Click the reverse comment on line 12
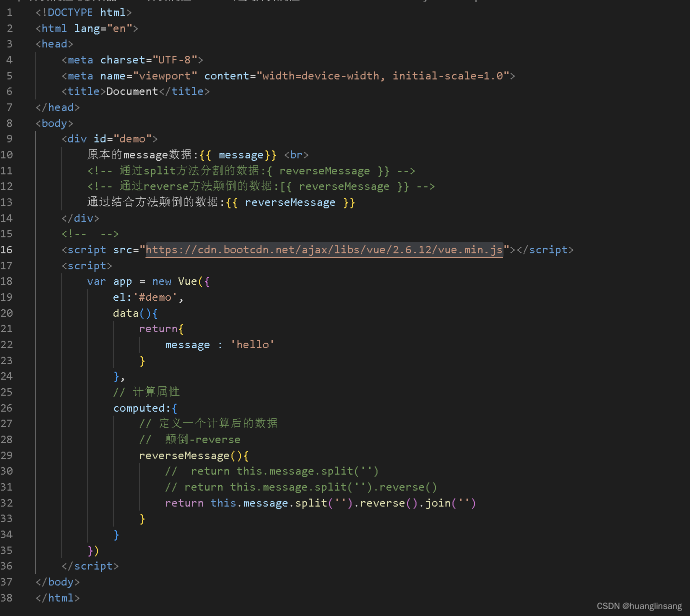This screenshot has height=616, width=690. click(261, 186)
